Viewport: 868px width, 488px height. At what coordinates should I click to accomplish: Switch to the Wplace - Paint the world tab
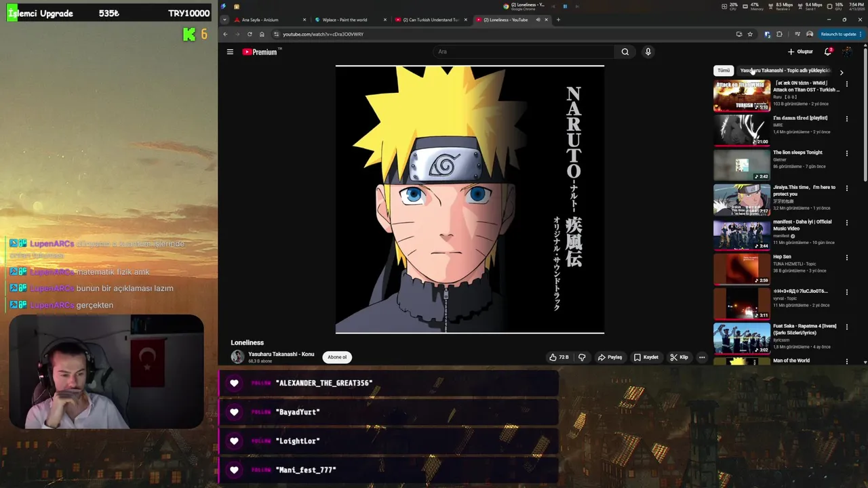tap(351, 20)
